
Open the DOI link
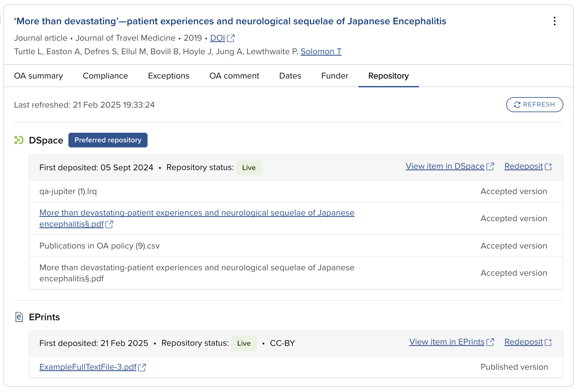[x=217, y=38]
